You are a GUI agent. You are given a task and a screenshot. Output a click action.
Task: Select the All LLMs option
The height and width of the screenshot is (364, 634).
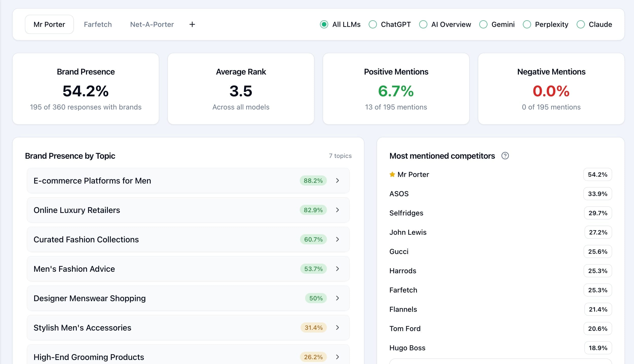tap(324, 24)
